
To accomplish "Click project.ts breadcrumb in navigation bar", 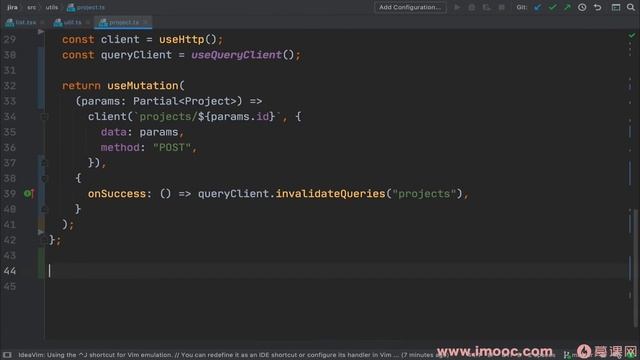I will 86,7.
